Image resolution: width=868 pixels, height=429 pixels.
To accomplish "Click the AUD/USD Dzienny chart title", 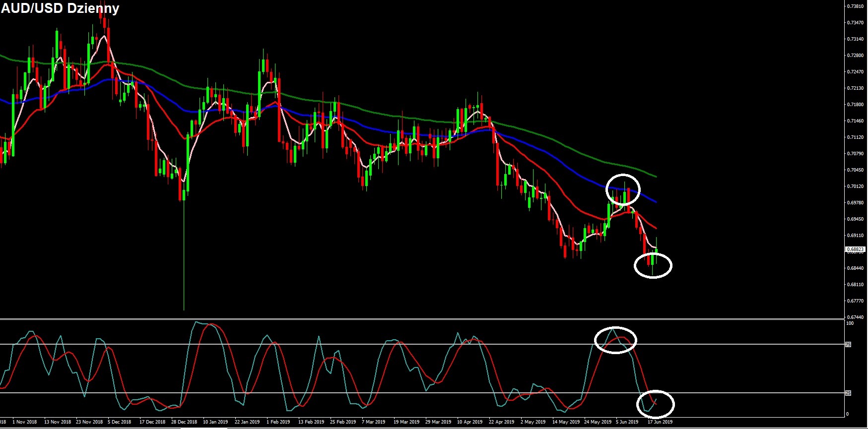I will 60,8.
